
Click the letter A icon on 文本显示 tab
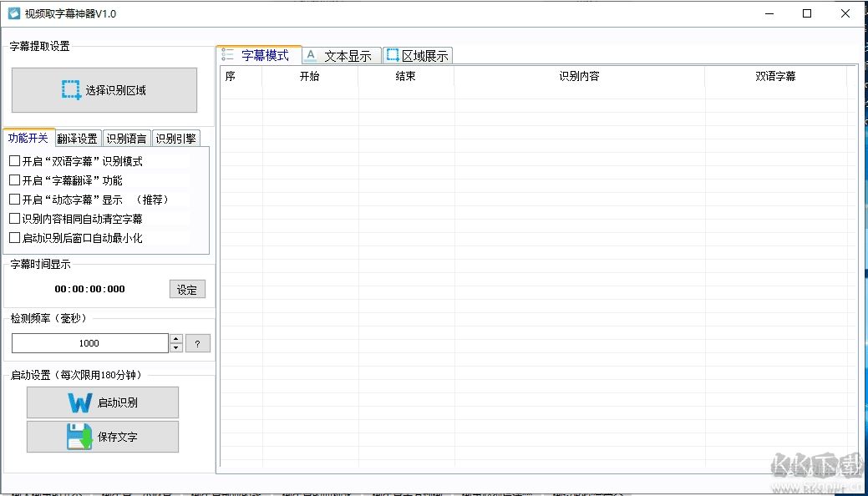point(311,54)
